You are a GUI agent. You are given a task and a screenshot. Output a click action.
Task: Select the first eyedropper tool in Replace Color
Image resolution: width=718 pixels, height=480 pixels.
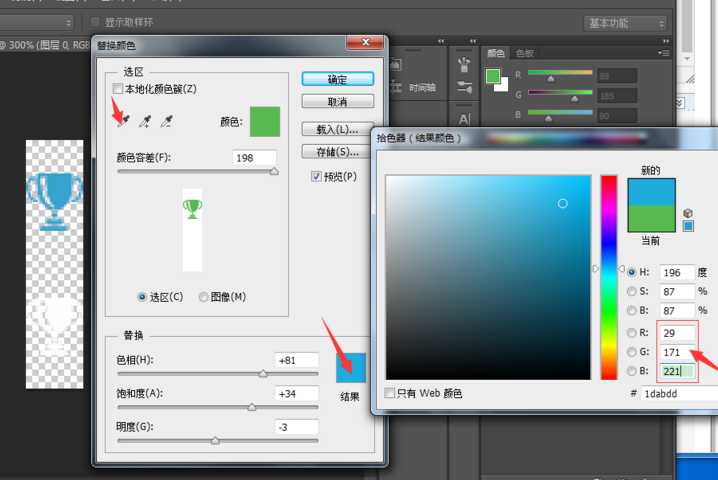tap(124, 121)
